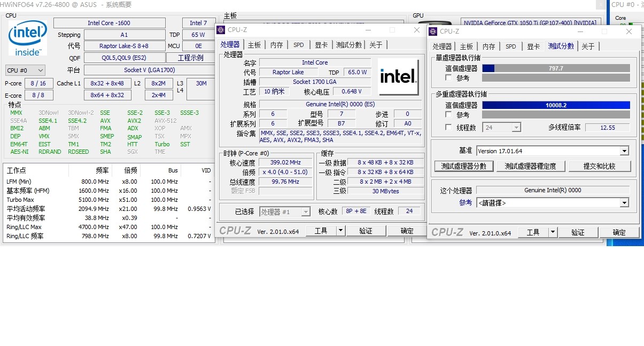Select 处理器 tab in left CPU-Z window
The image size is (644, 346).
(x=230, y=44)
